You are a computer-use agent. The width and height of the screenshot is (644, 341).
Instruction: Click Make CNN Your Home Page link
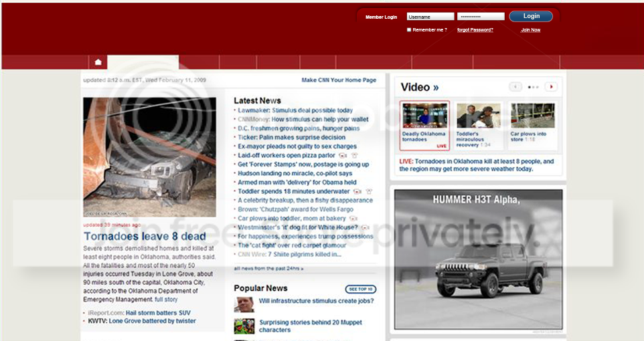click(x=339, y=80)
